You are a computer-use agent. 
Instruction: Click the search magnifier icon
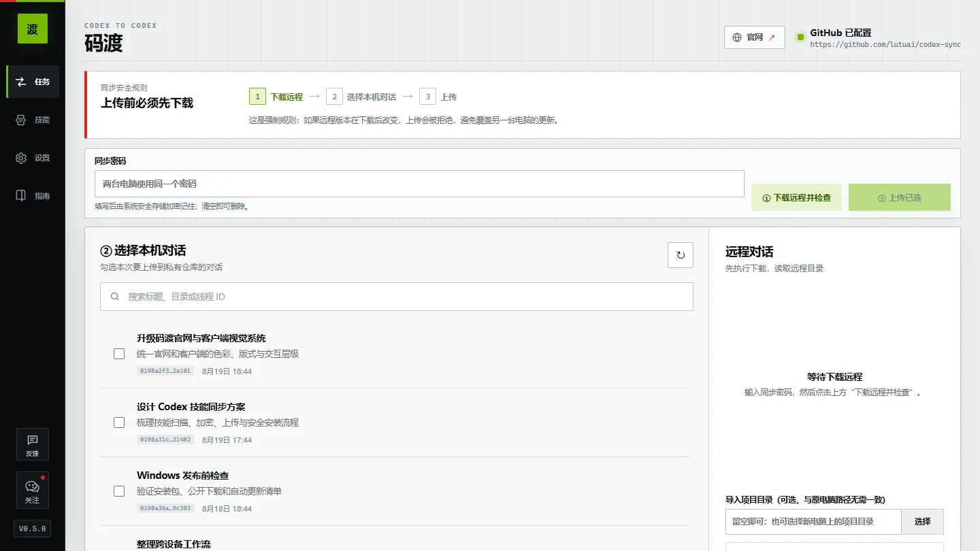pos(114,297)
